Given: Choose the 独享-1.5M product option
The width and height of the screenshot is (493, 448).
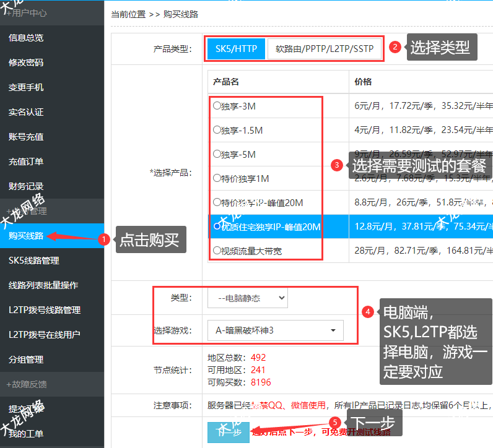Looking at the screenshot, I should coord(217,130).
